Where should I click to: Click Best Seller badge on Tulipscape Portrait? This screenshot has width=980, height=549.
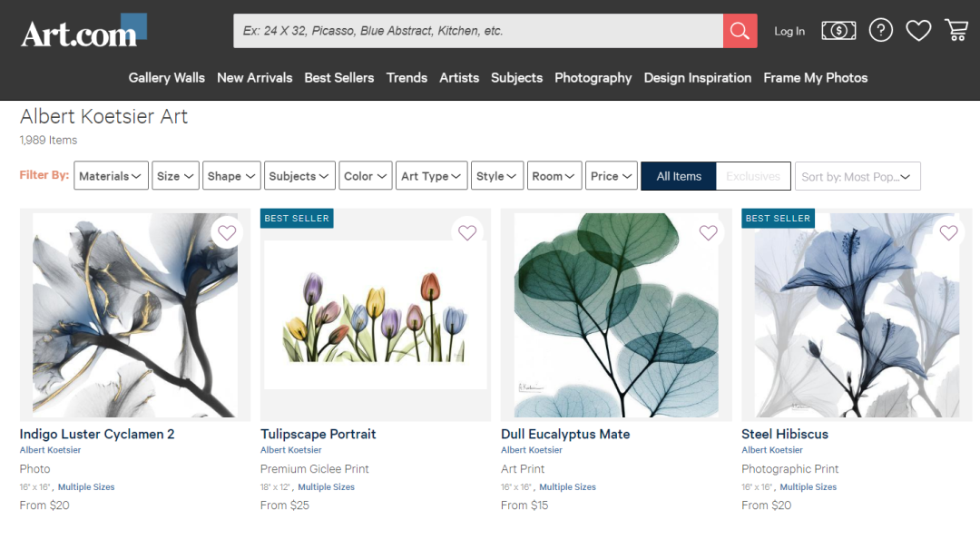tap(297, 218)
